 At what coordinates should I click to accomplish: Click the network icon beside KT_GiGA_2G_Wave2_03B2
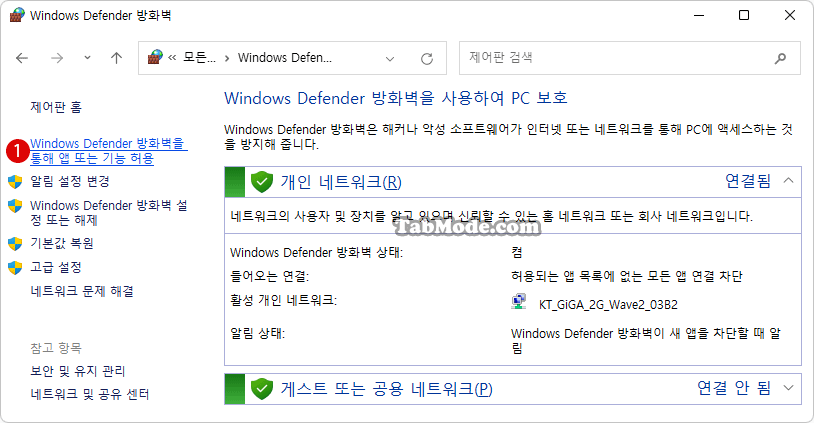(x=519, y=302)
